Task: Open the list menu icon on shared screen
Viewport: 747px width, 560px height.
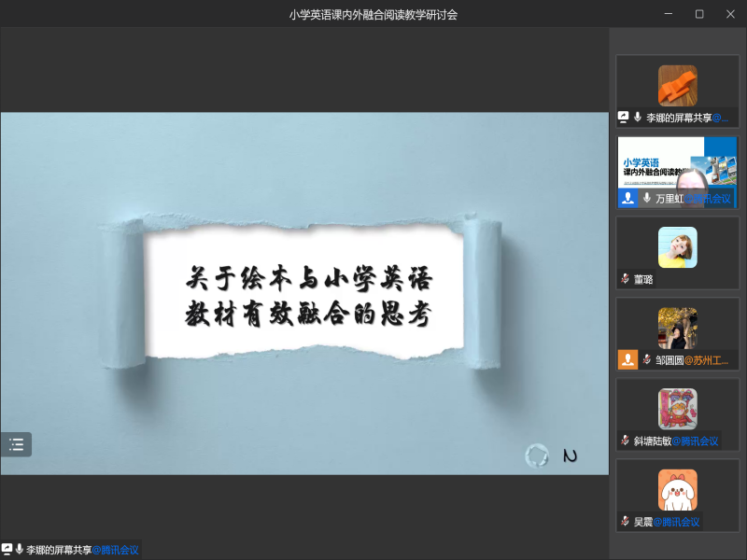Action: [x=16, y=444]
